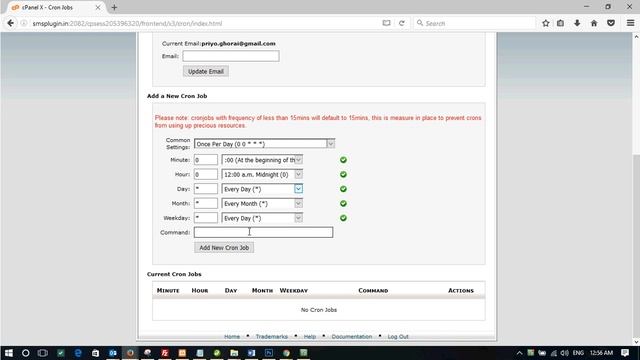
Task: Click green checkmark beside Day row
Action: coord(343,189)
